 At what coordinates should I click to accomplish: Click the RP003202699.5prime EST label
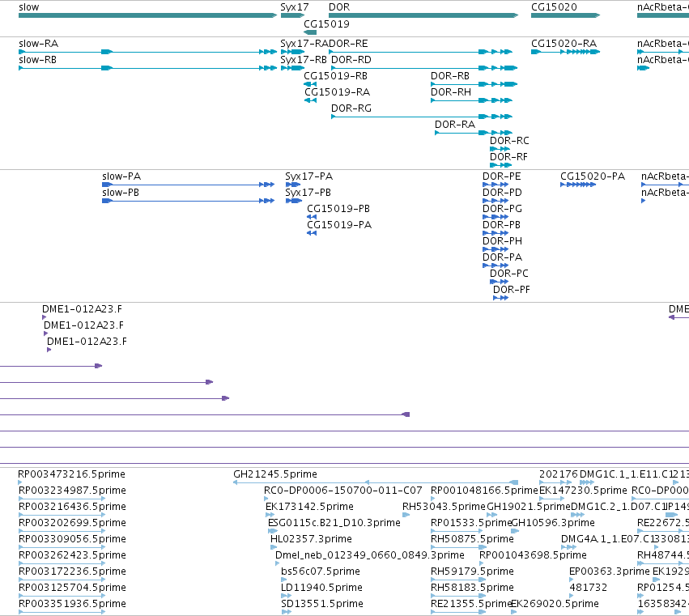[x=73, y=523]
